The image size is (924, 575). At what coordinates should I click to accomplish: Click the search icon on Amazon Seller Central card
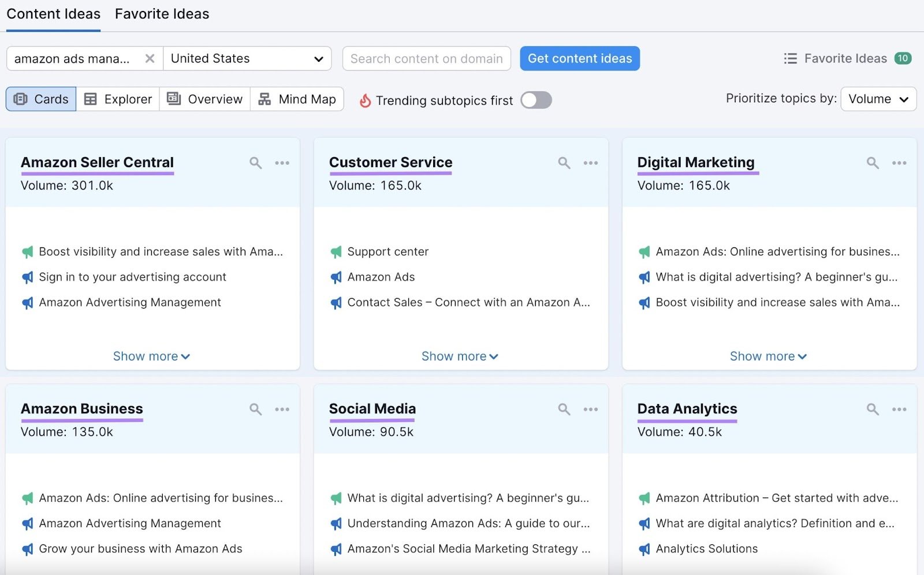pyautogui.click(x=255, y=163)
